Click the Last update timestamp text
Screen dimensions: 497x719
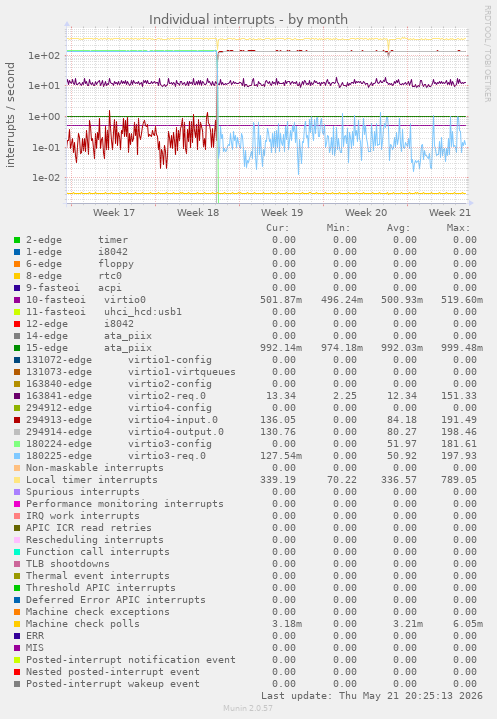372,696
